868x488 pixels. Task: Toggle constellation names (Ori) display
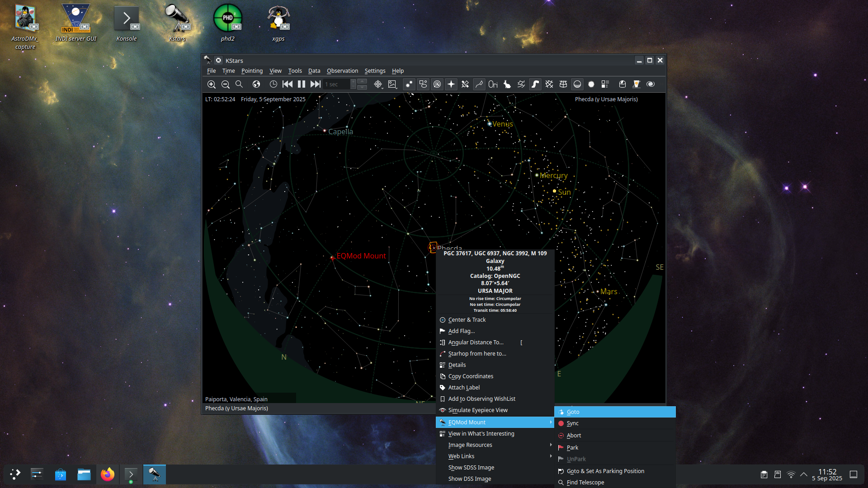pos(493,84)
